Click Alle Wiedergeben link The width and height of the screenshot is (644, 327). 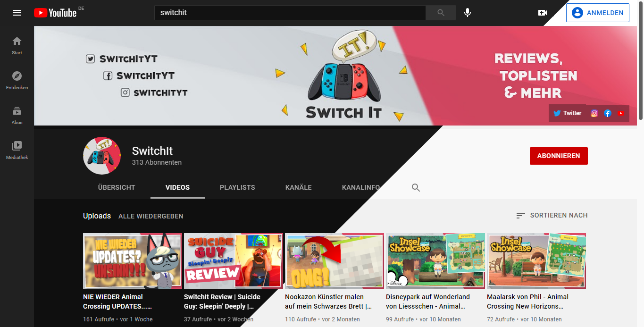point(151,216)
